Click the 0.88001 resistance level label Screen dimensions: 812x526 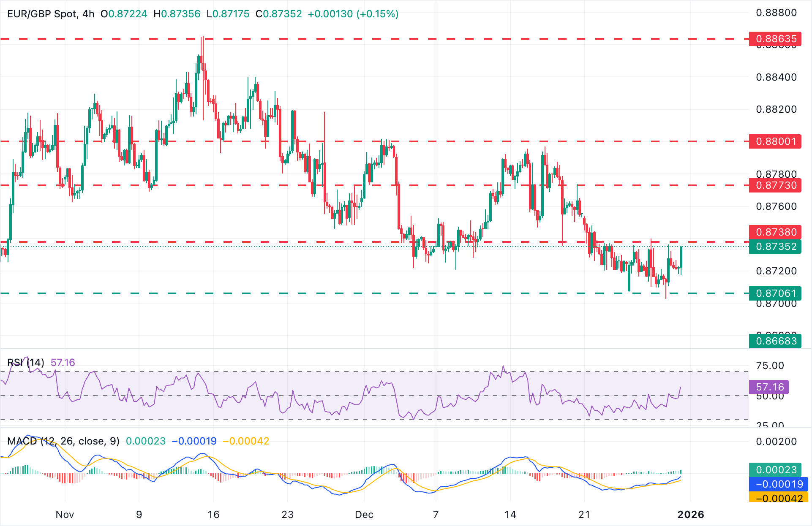pyautogui.click(x=775, y=141)
